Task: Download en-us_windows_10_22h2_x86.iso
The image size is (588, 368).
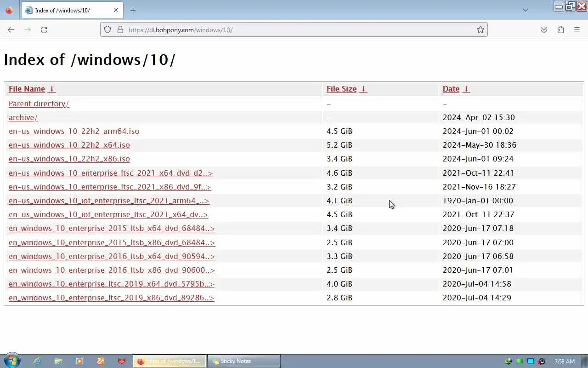Action: pyautogui.click(x=69, y=159)
